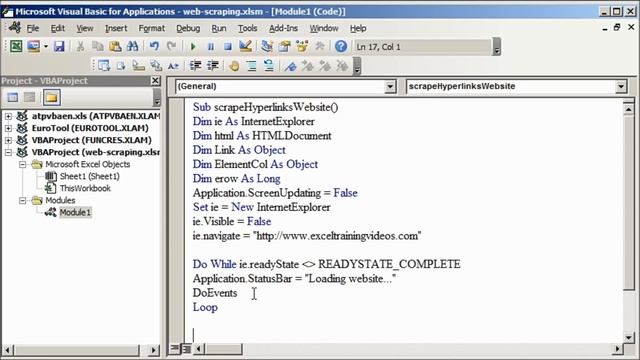The height and width of the screenshot is (360, 640).
Task: Click the Complete Word icon
Action: (173, 65)
